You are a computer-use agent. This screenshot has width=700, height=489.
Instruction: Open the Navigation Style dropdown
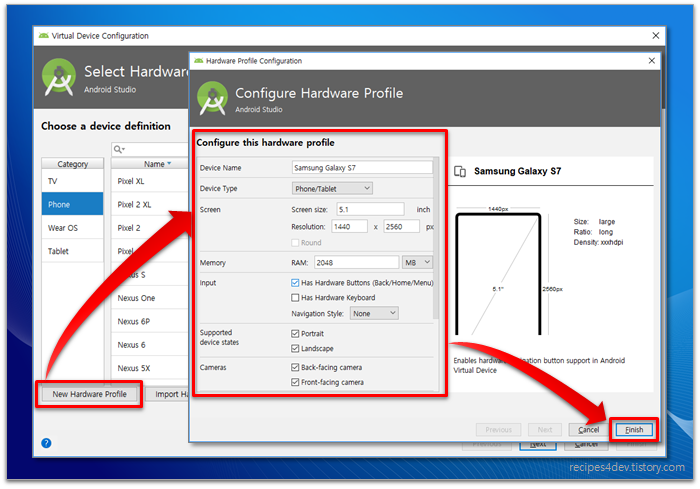tap(374, 313)
